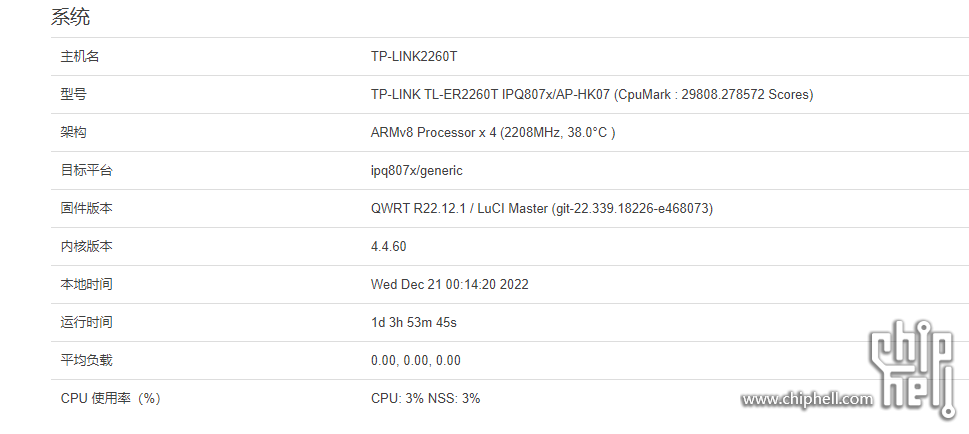Click the 型号 model label

click(74, 95)
